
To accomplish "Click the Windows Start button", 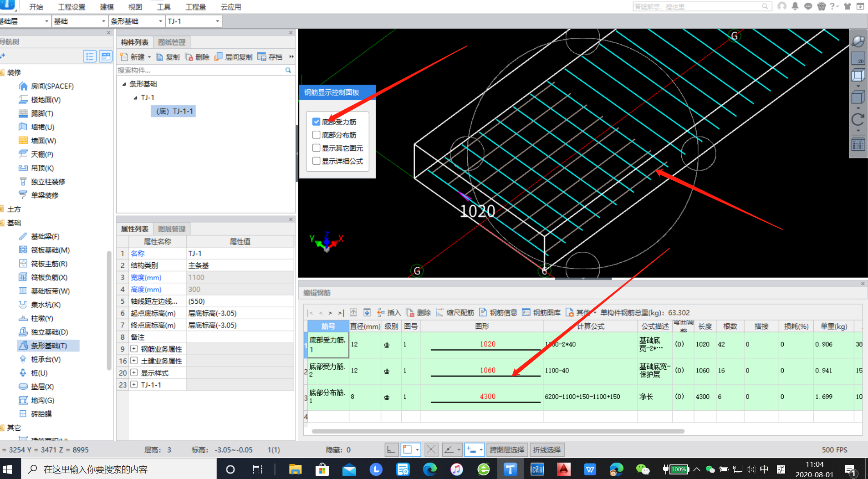I will [8, 469].
